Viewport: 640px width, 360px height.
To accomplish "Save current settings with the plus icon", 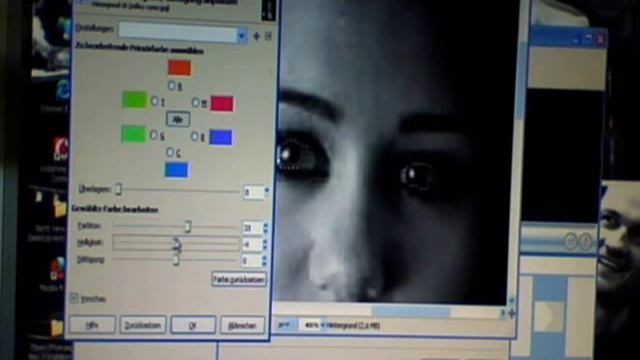I will click(x=256, y=36).
